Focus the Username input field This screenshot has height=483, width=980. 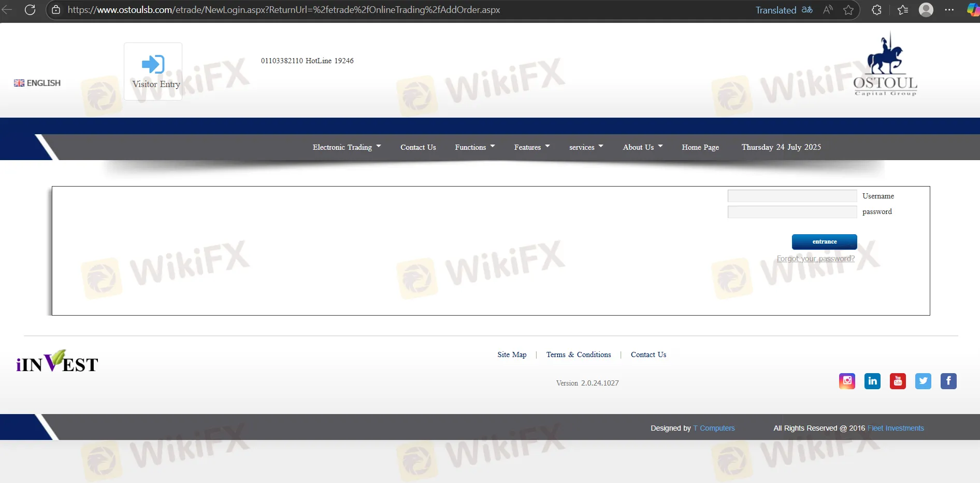click(792, 196)
